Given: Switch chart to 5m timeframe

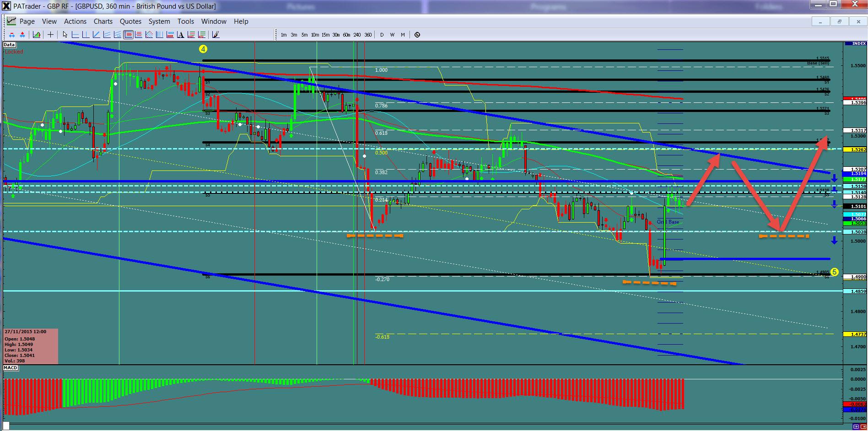Looking at the screenshot, I should click(304, 35).
